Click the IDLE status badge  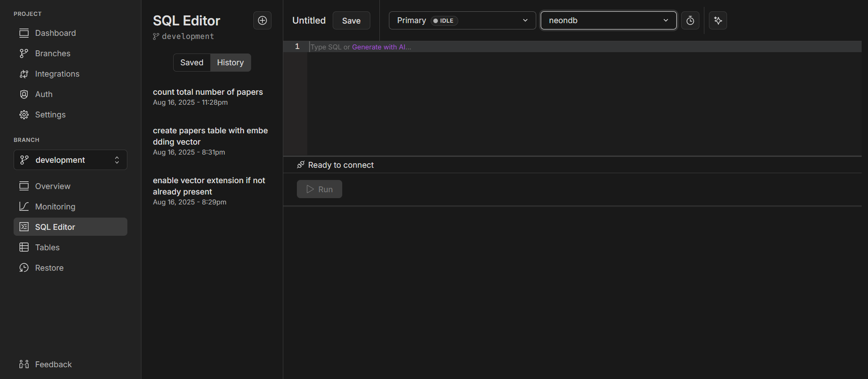[444, 20]
